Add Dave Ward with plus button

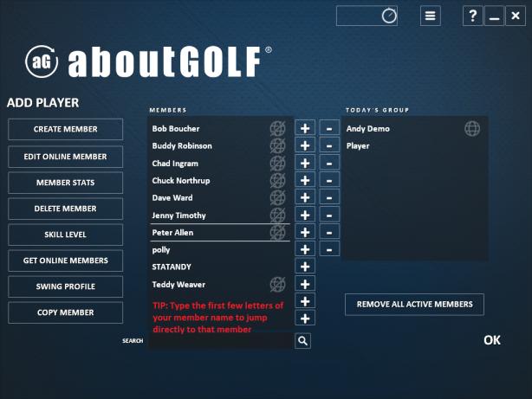305,197
